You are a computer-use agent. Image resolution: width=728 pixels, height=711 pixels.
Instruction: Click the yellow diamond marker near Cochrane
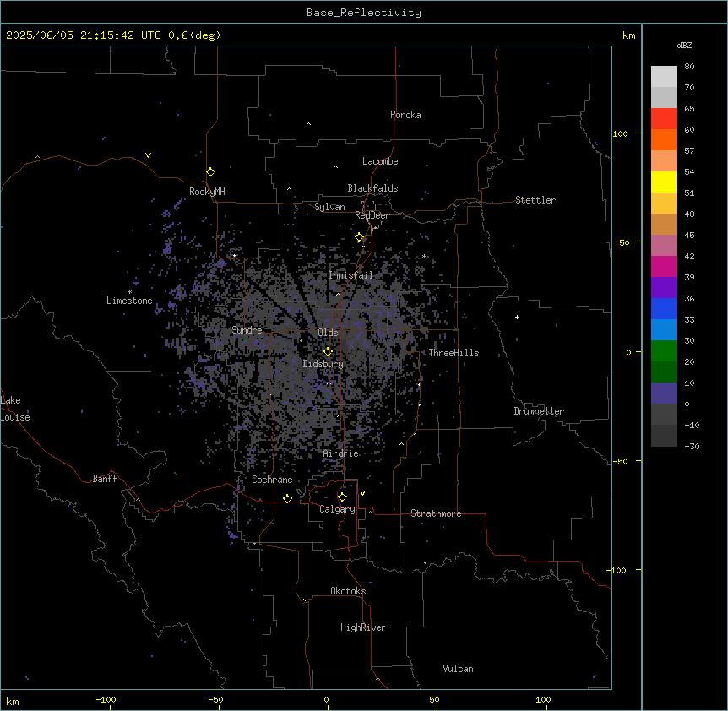coord(287,498)
